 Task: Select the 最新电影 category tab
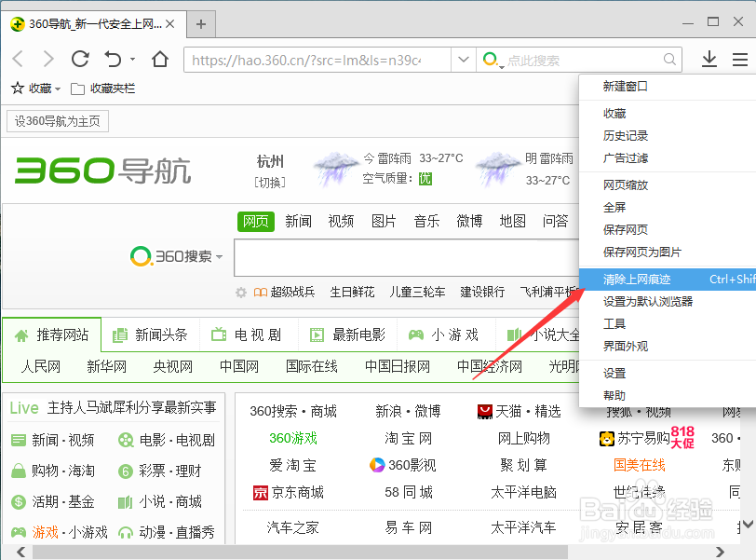tap(347, 335)
